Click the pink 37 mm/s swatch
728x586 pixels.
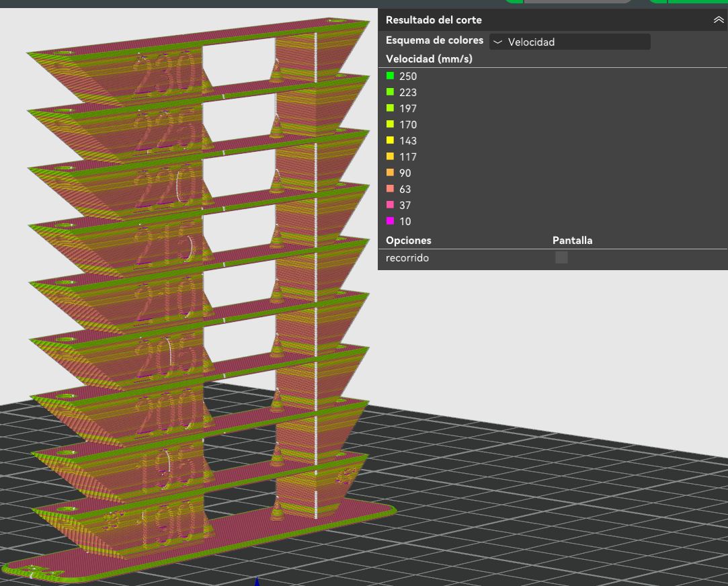coord(391,205)
